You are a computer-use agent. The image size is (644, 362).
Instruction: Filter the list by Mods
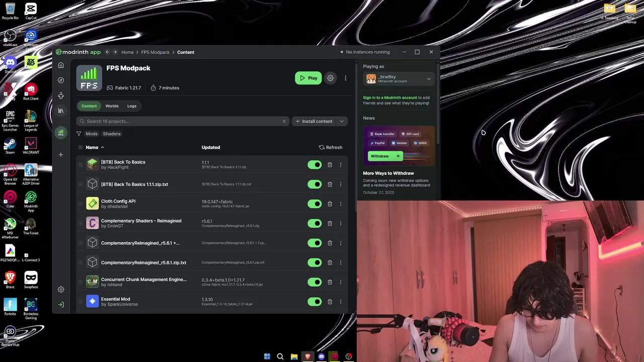[x=92, y=134]
